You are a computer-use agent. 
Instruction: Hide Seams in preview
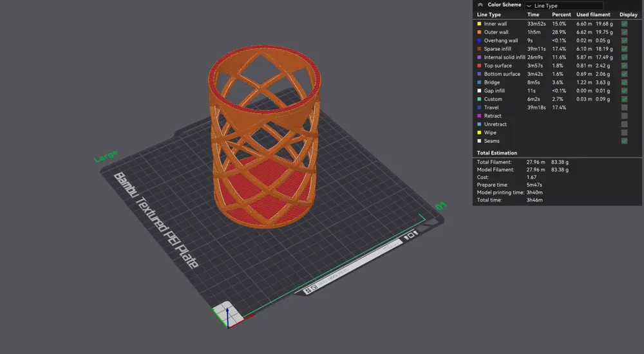point(624,141)
